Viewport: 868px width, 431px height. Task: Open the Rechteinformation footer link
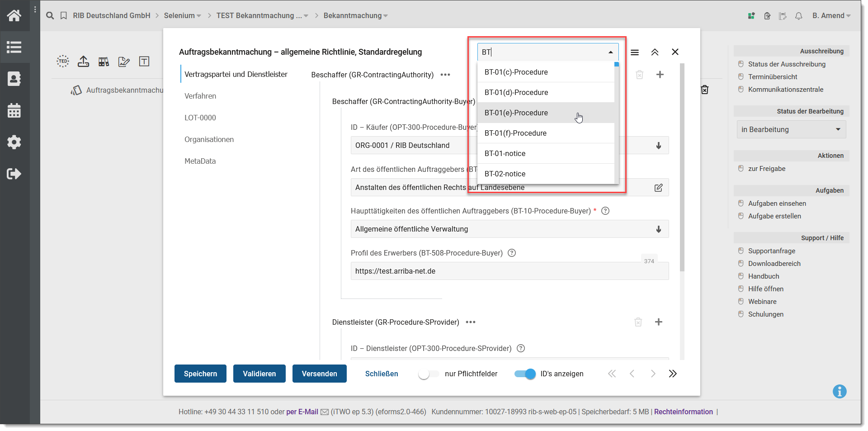684,412
